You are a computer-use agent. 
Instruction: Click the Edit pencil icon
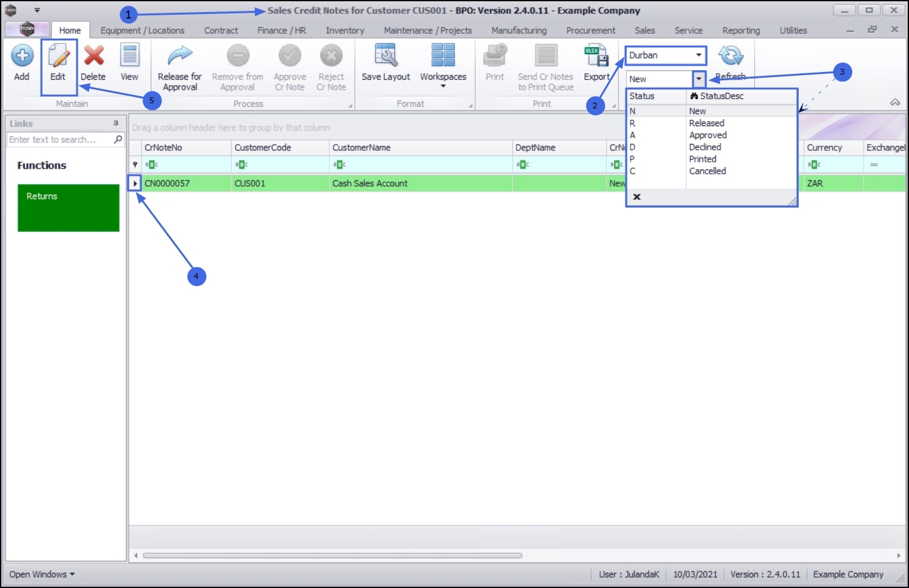click(x=58, y=55)
